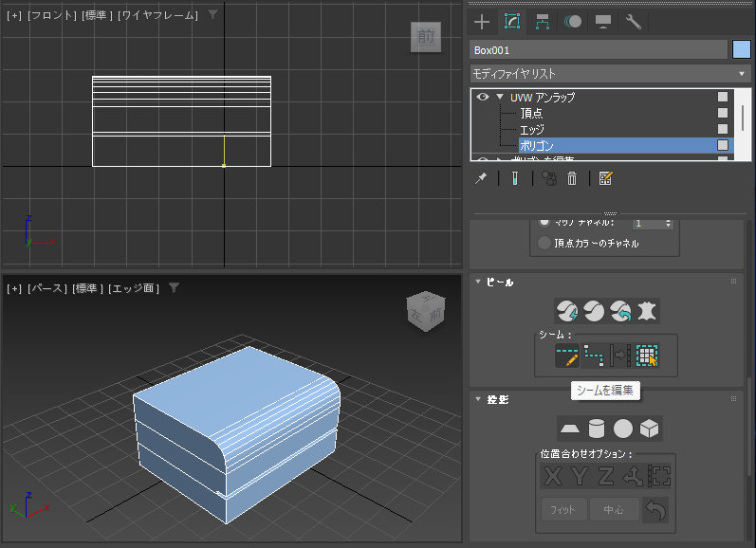Click the Reset Peel icon
Screen dimensions: 756x548
point(620,311)
